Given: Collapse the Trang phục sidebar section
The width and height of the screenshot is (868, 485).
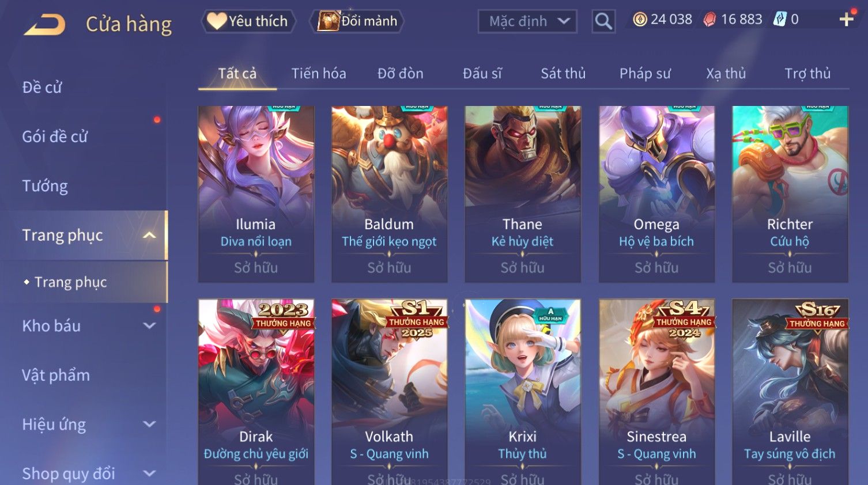Looking at the screenshot, I should (149, 235).
